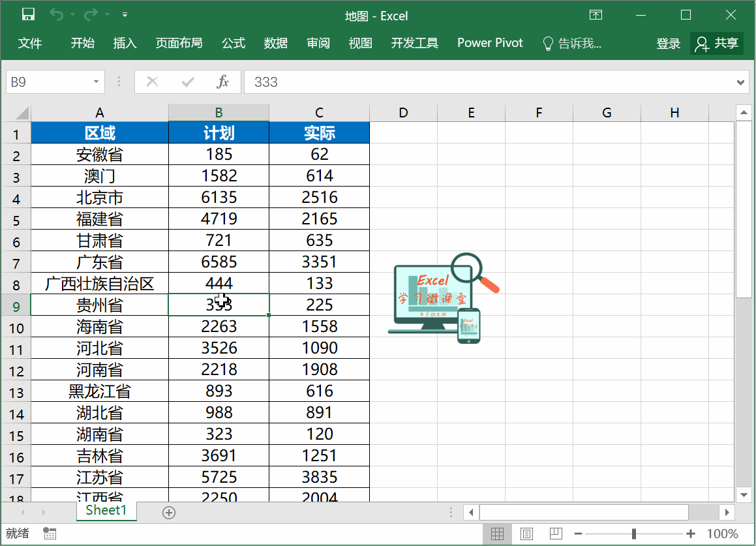This screenshot has height=546, width=756.
Task: Click the 告诉我 lightbulb search box
Action: coord(572,44)
